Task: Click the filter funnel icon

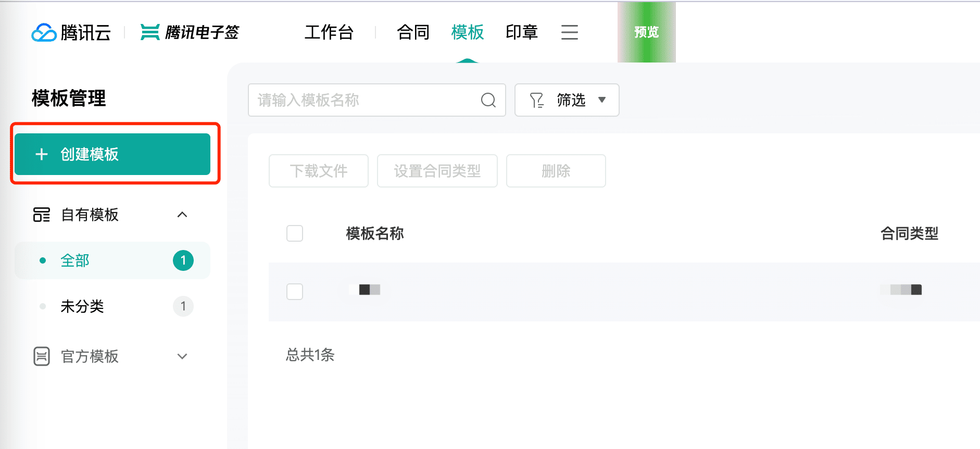Action: pos(536,100)
